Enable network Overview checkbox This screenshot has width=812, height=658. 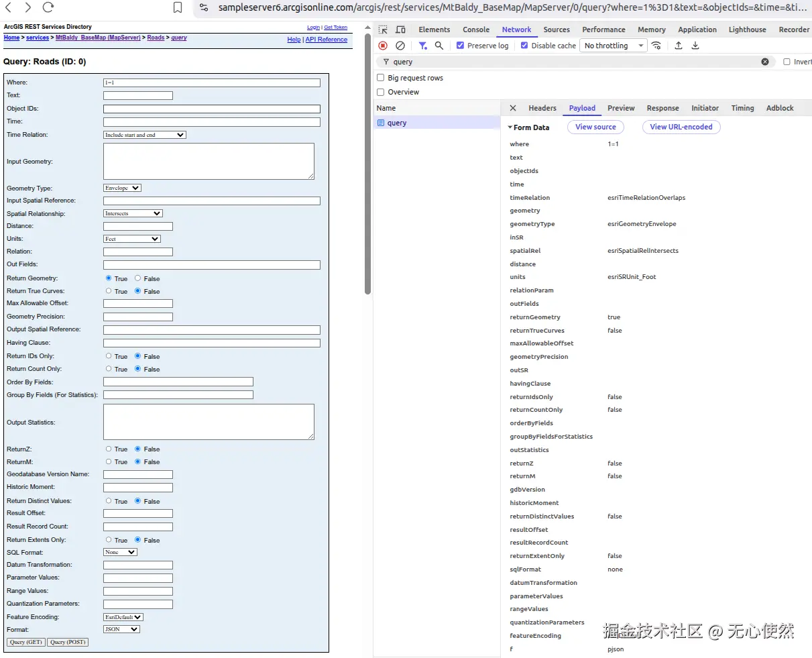coord(381,92)
